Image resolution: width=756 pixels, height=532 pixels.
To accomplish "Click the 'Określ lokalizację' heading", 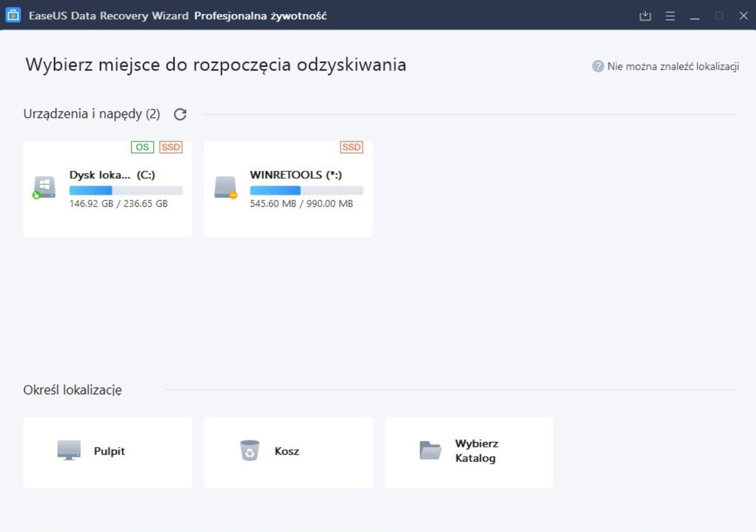I will 72,390.
